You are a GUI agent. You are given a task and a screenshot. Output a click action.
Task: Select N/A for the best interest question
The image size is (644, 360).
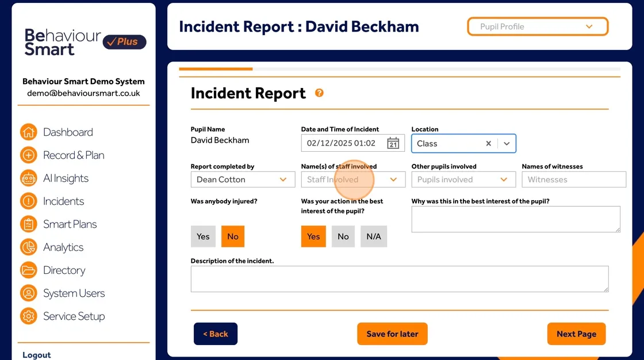(x=374, y=236)
